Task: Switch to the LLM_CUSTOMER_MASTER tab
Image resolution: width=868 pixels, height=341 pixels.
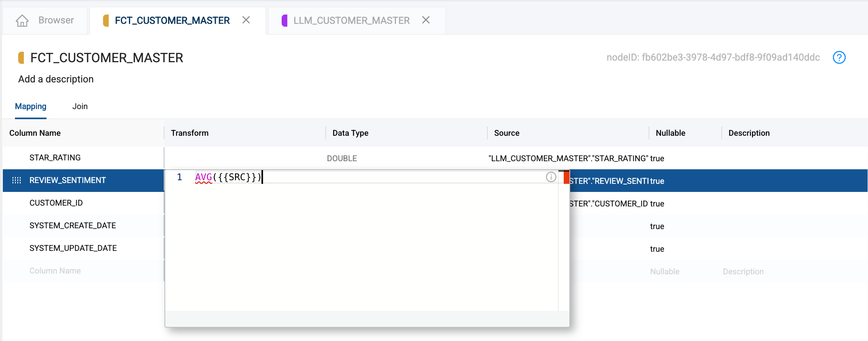Action: 351,21
